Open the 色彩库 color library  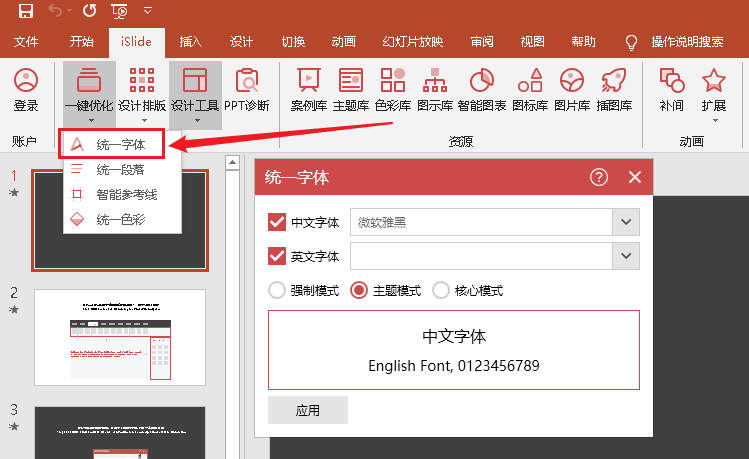(393, 89)
